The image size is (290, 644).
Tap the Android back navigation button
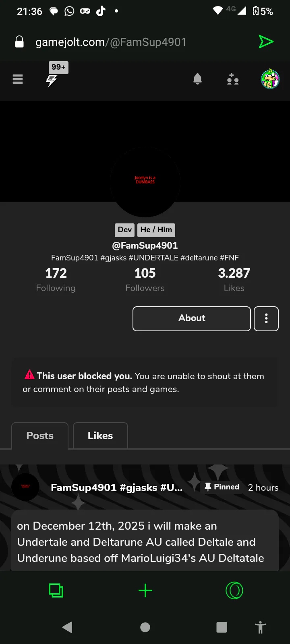pyautogui.click(x=67, y=627)
